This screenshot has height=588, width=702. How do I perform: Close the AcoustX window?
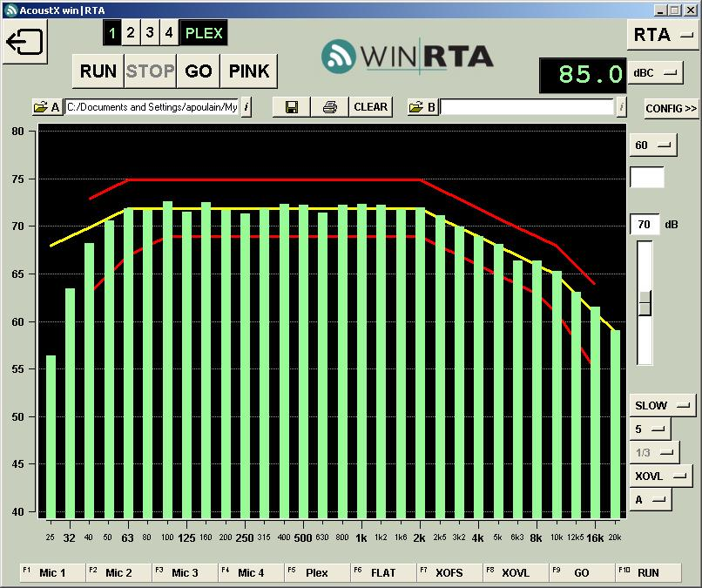[x=691, y=10]
